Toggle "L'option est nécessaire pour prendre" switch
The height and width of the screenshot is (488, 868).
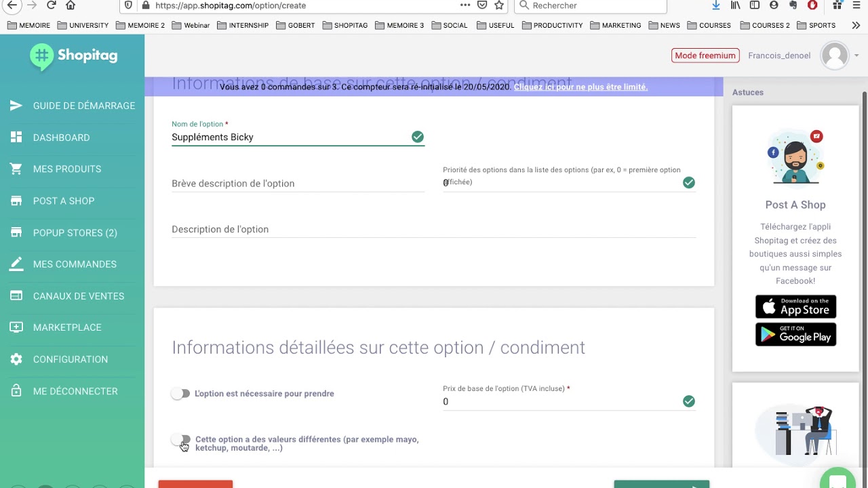180,394
